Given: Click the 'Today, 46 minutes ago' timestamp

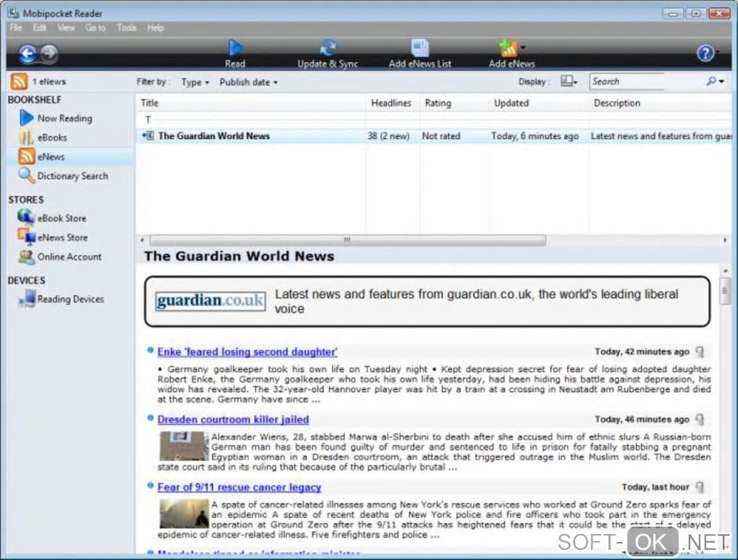Looking at the screenshot, I should tap(642, 420).
